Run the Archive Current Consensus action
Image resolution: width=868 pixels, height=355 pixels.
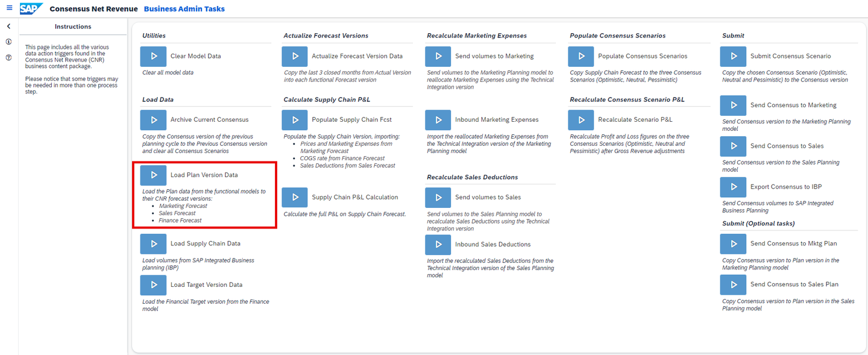point(154,120)
